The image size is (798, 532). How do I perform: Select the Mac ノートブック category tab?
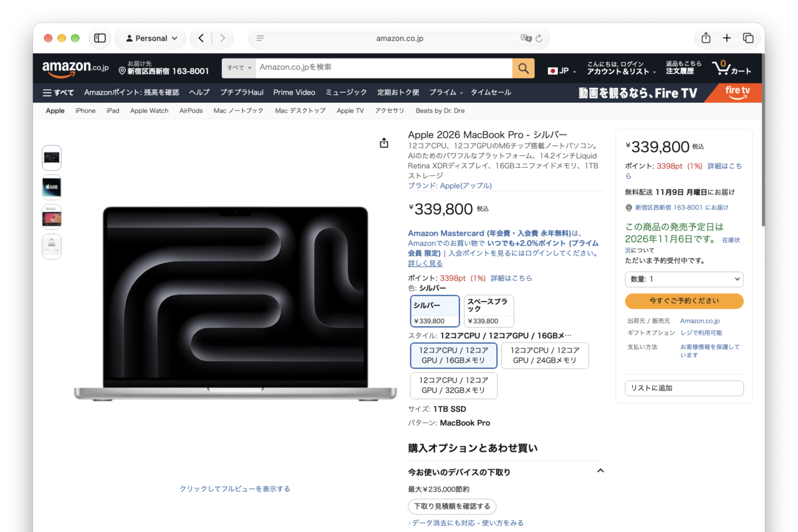(x=239, y=111)
